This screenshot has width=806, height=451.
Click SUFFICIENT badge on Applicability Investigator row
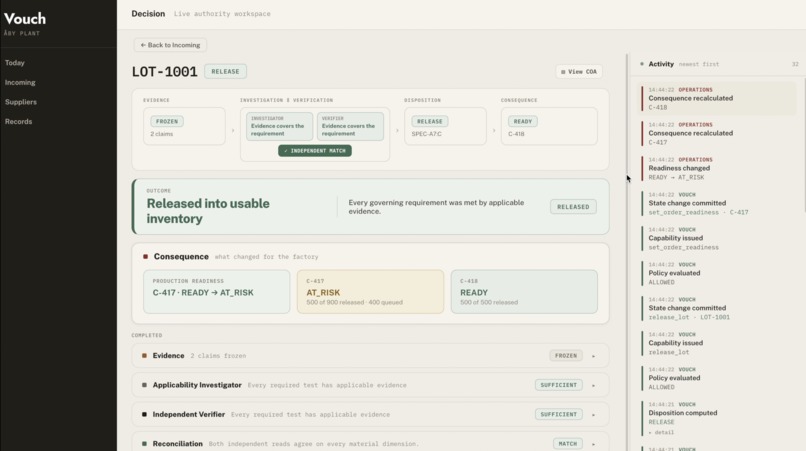(x=558, y=385)
